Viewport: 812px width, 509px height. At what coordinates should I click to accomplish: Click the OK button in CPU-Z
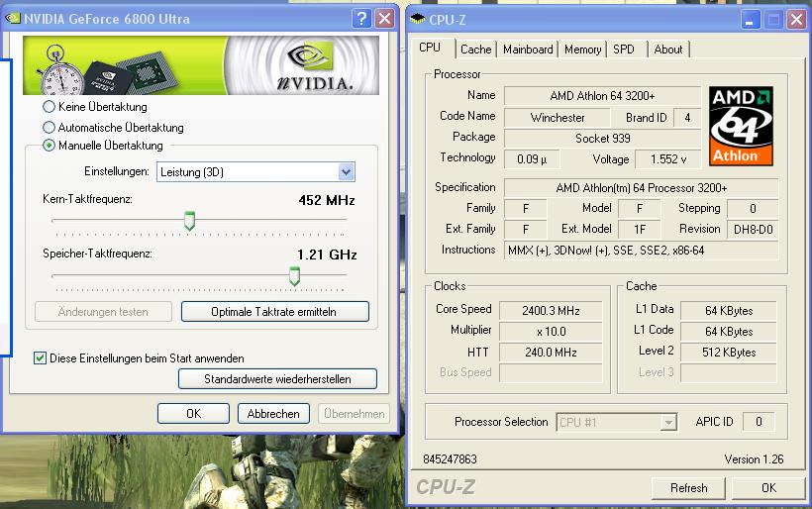coord(768,488)
